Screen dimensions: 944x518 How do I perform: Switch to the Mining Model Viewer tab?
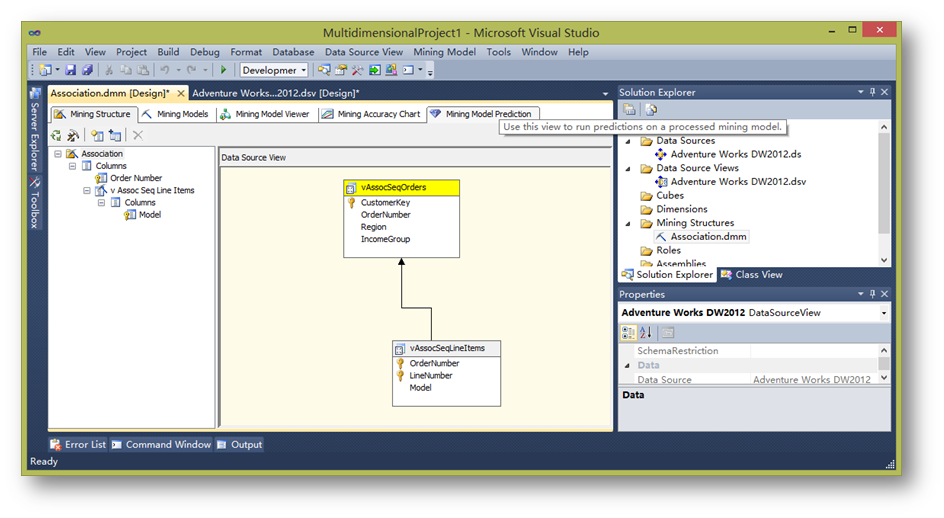[x=266, y=114]
